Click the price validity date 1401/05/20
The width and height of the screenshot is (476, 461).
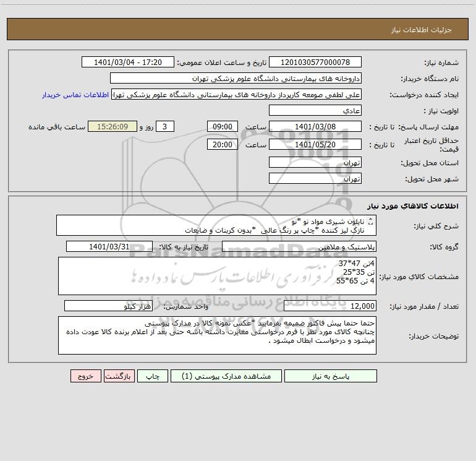coord(315,144)
